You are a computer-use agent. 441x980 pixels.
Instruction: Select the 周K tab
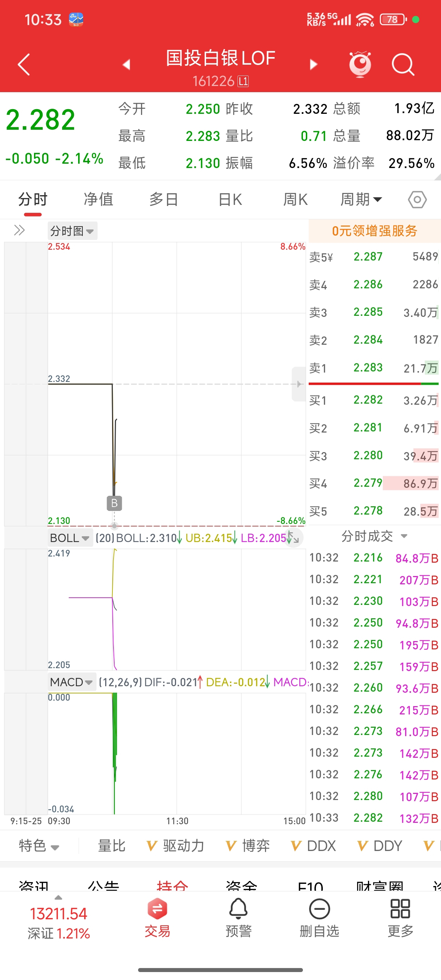295,199
